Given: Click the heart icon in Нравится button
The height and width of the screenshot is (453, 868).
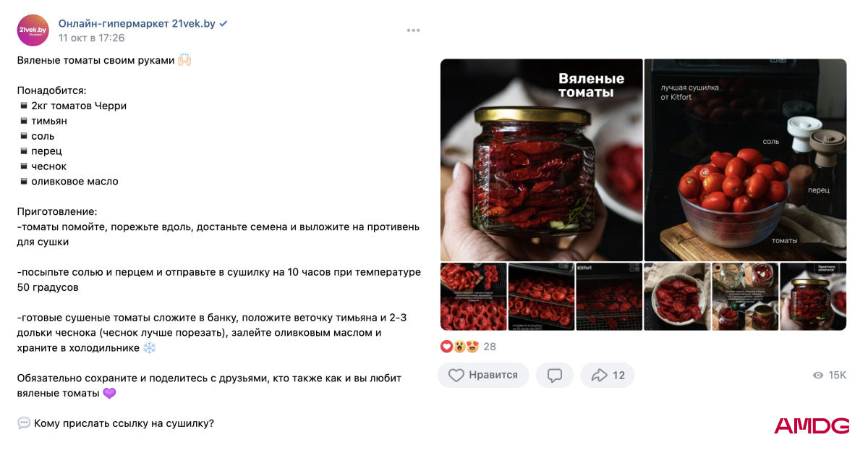Looking at the screenshot, I should coord(456,375).
